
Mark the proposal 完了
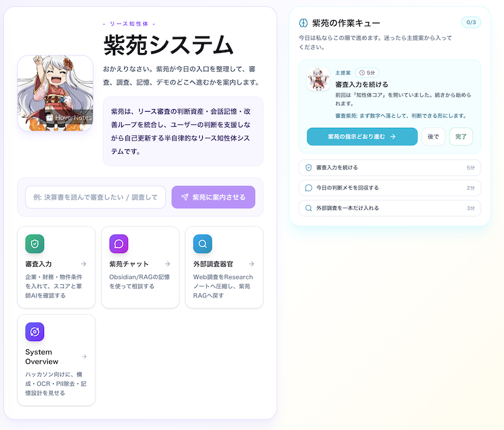[461, 137]
